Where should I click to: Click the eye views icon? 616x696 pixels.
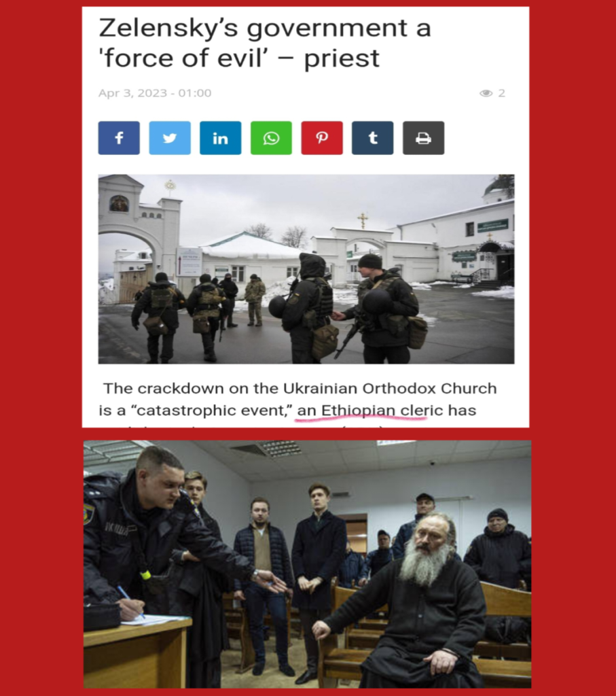coord(486,92)
